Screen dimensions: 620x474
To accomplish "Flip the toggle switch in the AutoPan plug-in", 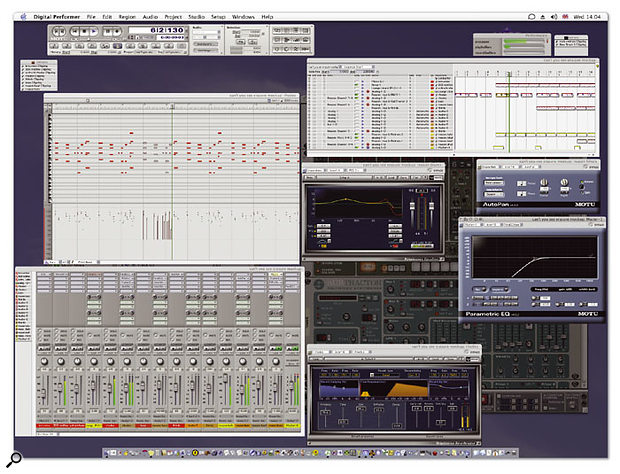I will [x=582, y=186].
